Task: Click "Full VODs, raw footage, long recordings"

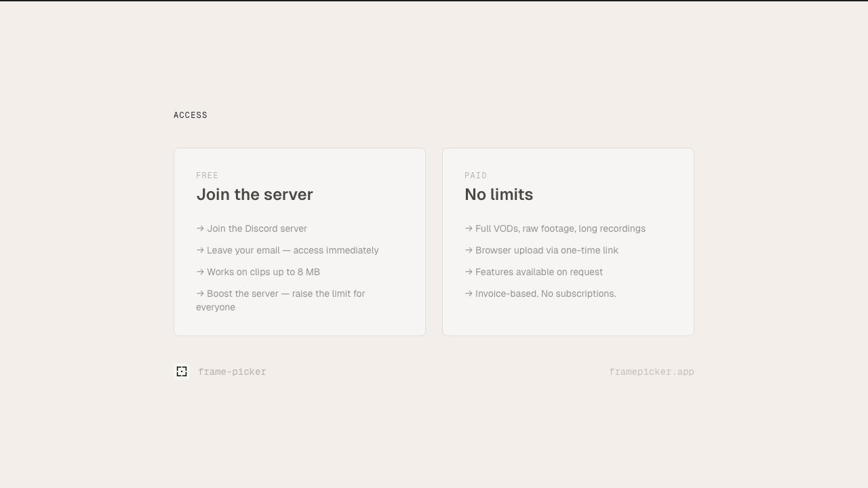Action: pos(555,228)
